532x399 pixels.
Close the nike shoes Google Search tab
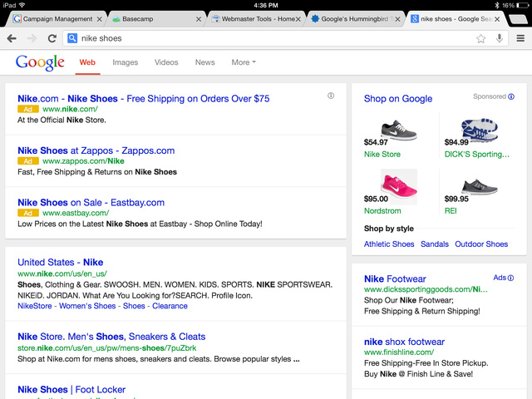tap(497, 19)
